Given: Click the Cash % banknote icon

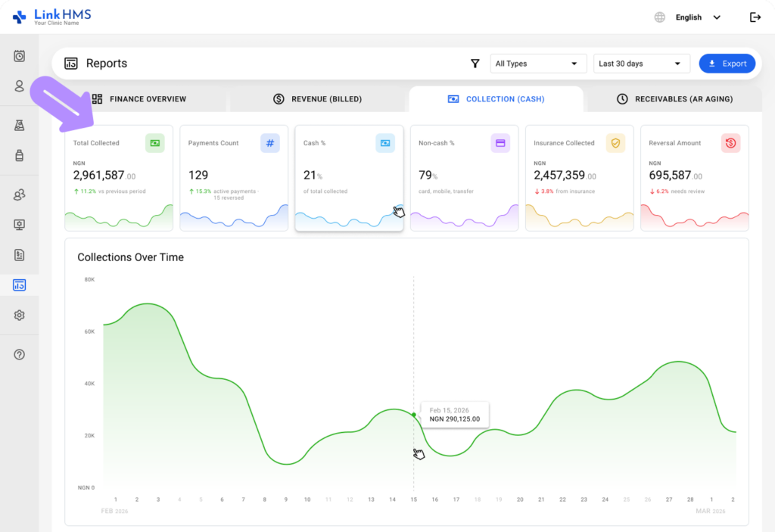Looking at the screenshot, I should pos(385,143).
